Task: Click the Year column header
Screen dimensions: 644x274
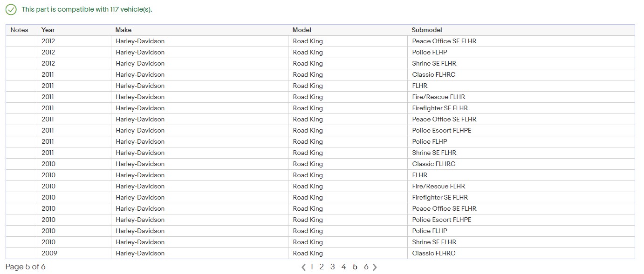Action: pos(48,30)
